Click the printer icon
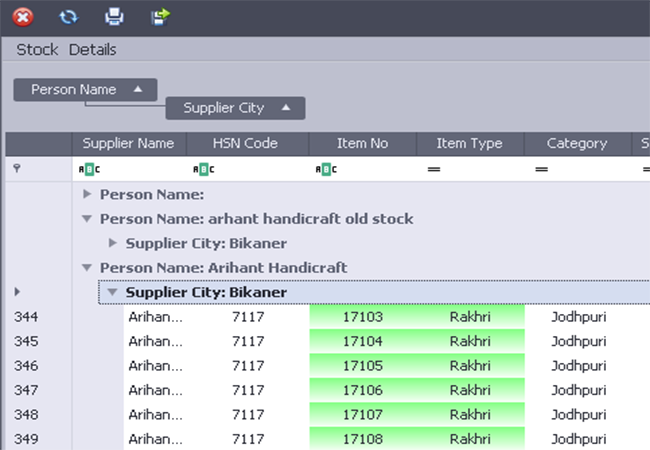650x450 pixels. (114, 17)
